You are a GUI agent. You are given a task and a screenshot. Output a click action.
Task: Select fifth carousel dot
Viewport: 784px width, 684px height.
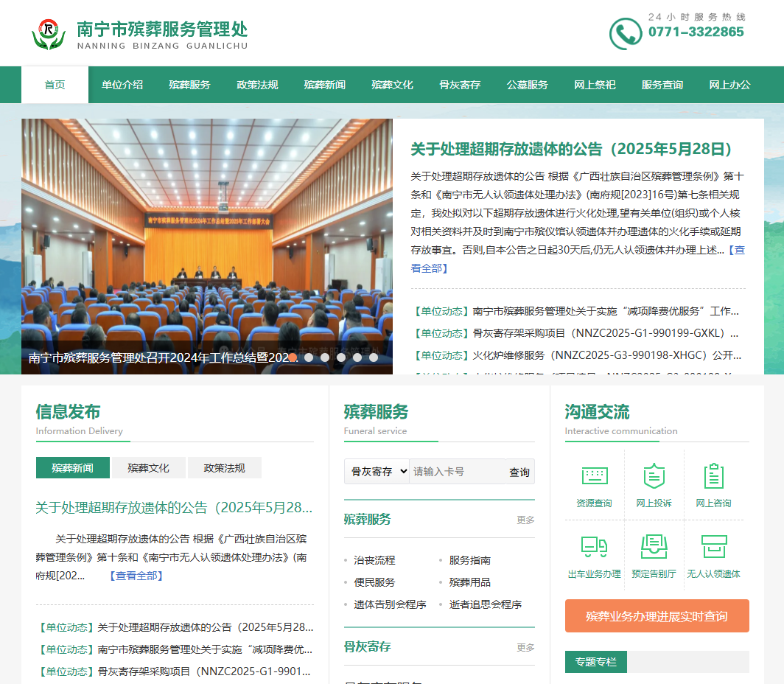coord(357,357)
